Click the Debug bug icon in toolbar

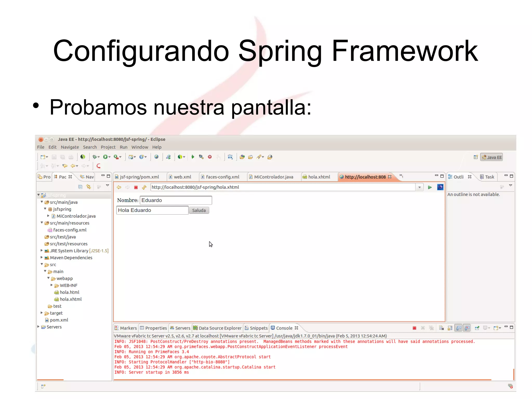coord(95,157)
